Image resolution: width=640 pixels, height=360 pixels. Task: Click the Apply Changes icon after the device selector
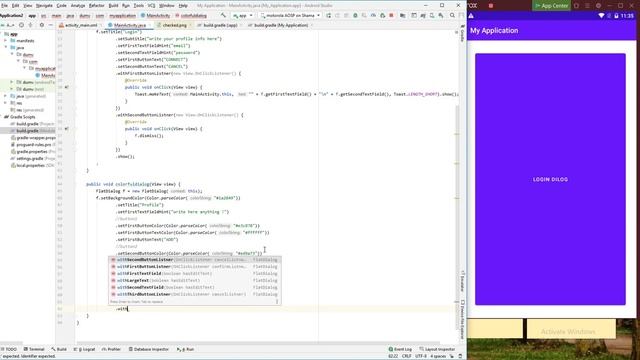(x=329, y=16)
